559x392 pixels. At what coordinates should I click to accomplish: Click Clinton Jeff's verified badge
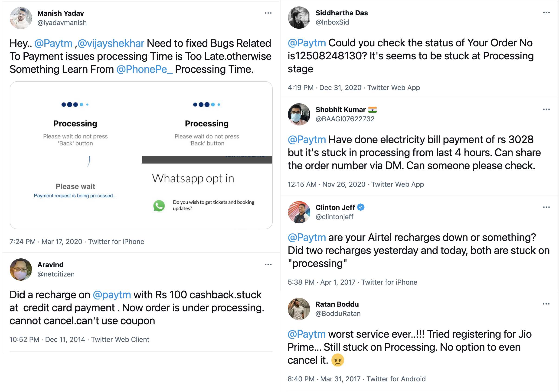[x=361, y=207]
